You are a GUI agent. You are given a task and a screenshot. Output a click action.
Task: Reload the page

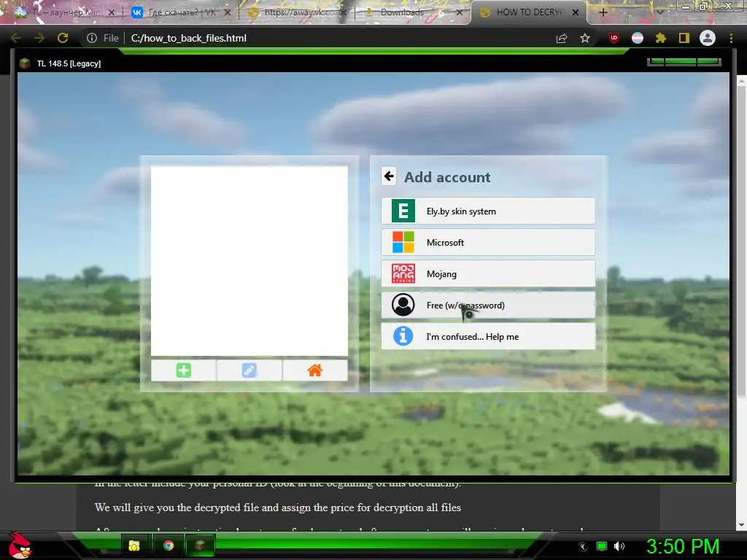click(x=63, y=38)
